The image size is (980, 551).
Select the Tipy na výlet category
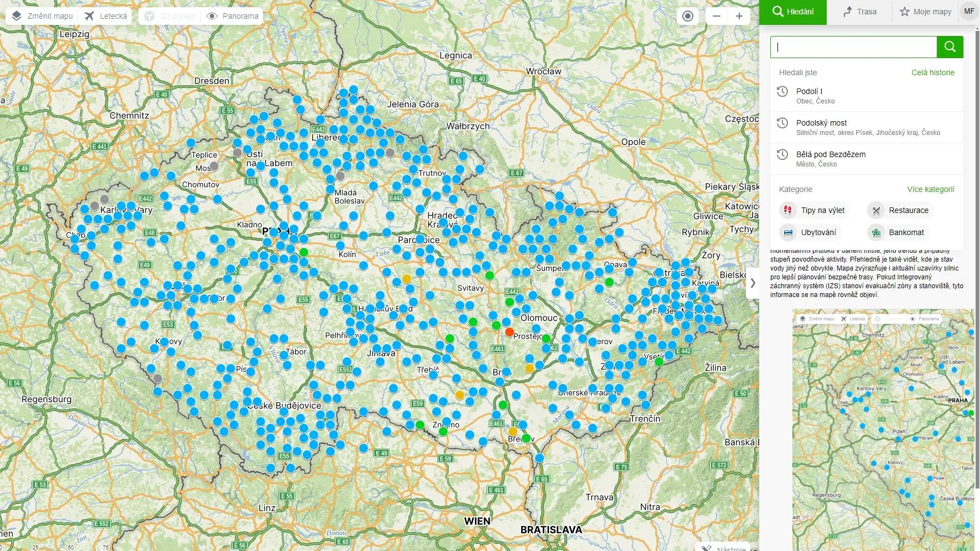coord(813,210)
